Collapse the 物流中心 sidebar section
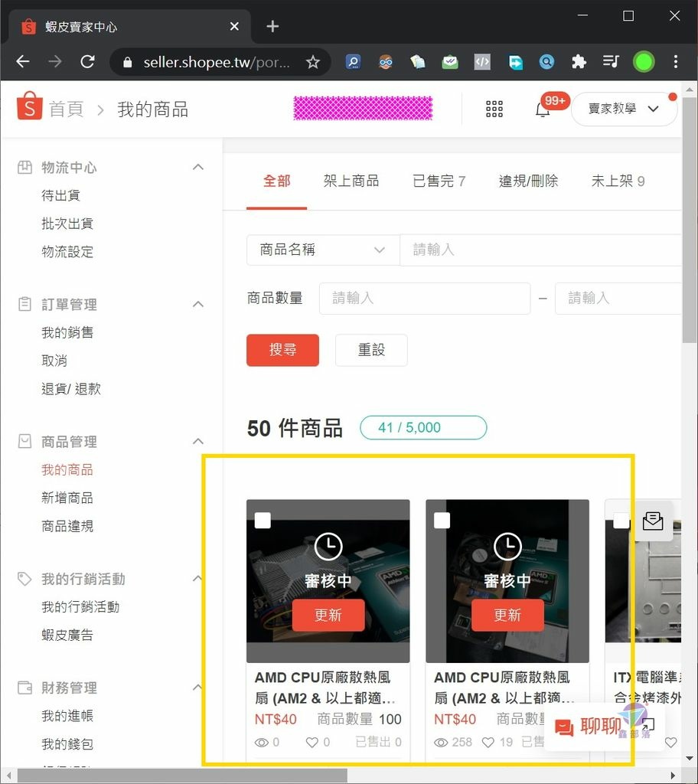 coord(198,167)
